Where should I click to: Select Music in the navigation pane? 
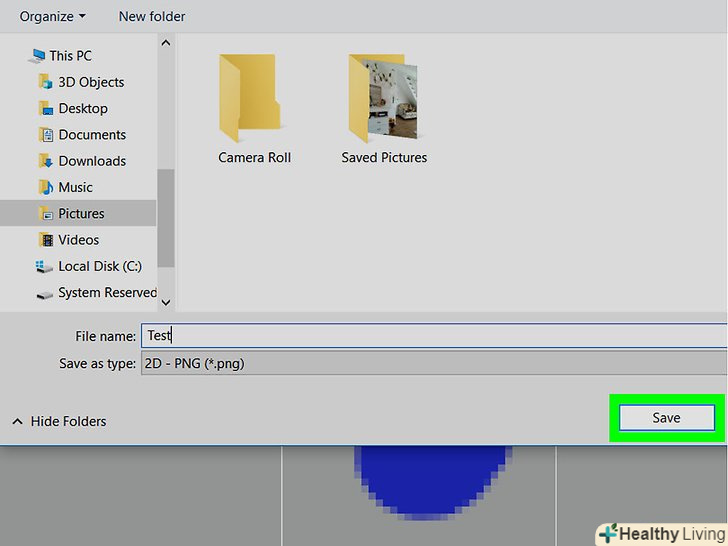coord(75,187)
